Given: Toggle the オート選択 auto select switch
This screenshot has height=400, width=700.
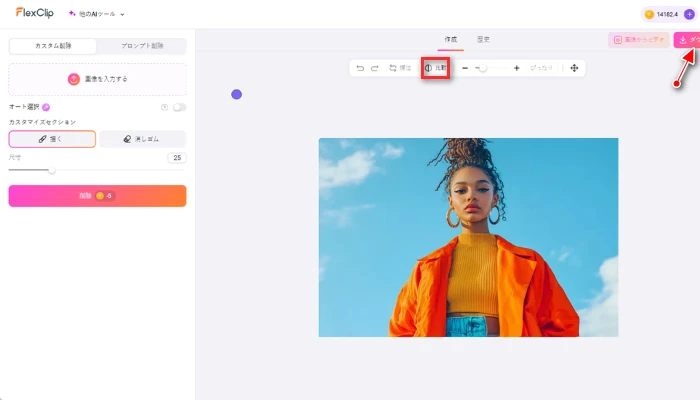Looking at the screenshot, I should click(x=179, y=107).
